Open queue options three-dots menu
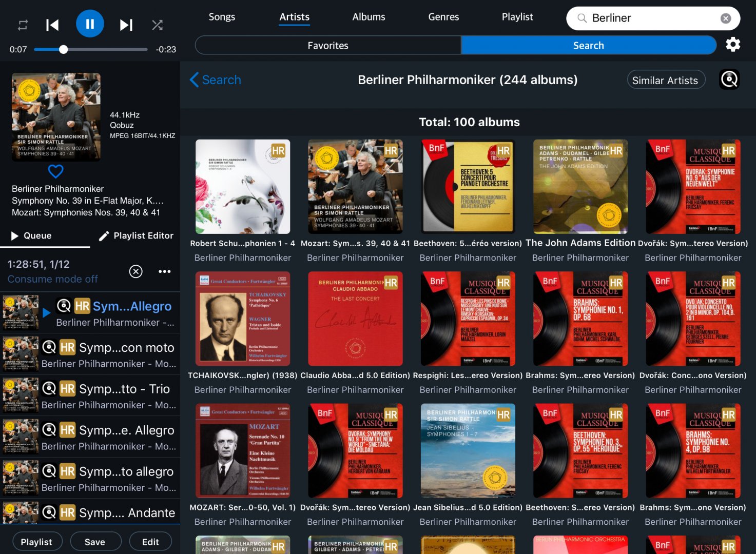Image resolution: width=756 pixels, height=554 pixels. pyautogui.click(x=164, y=271)
